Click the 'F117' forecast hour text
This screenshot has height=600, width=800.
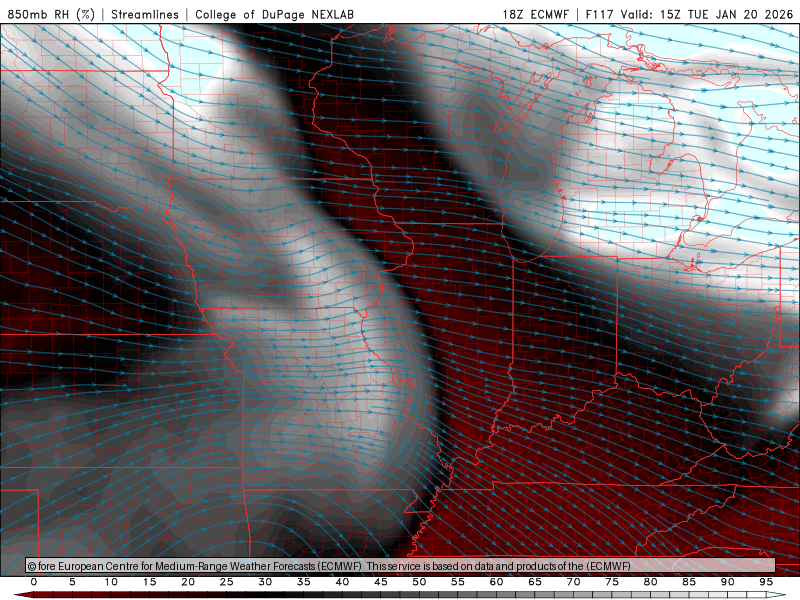pos(599,14)
